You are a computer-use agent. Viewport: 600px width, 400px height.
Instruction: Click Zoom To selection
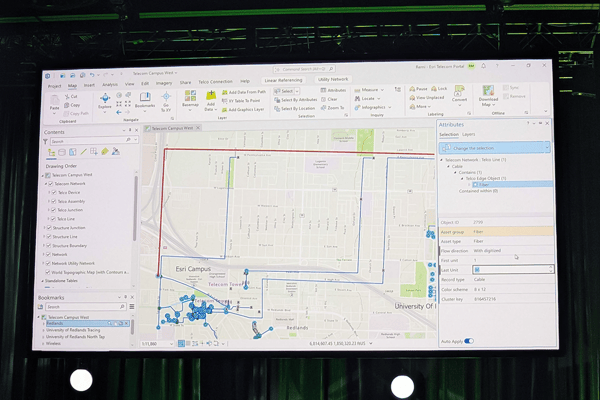tap(333, 108)
